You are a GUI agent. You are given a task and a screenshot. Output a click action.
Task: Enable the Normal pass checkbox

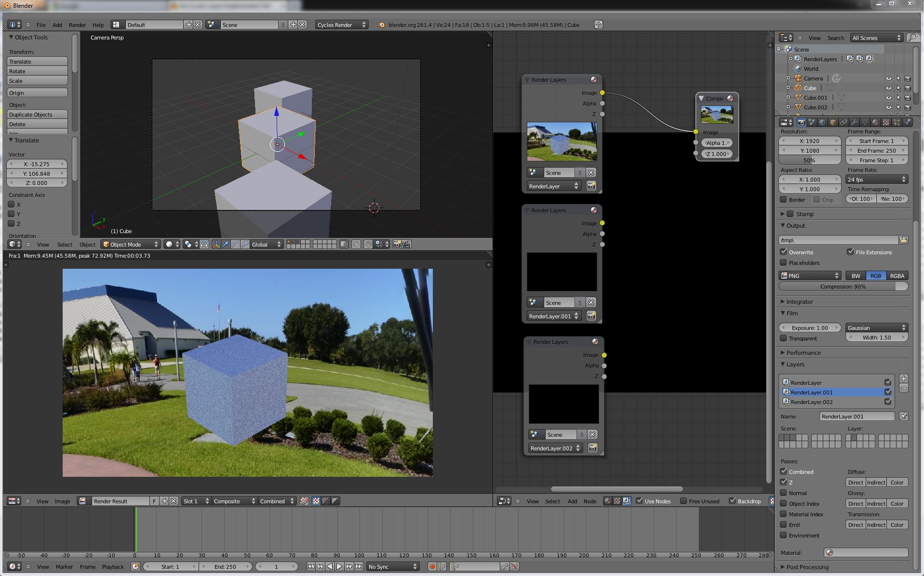[783, 493]
